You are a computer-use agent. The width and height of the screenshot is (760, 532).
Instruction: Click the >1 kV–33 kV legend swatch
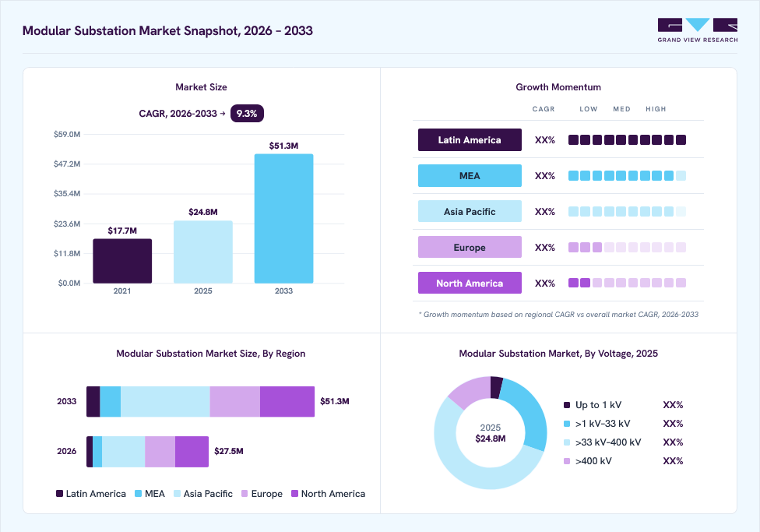[567, 424]
